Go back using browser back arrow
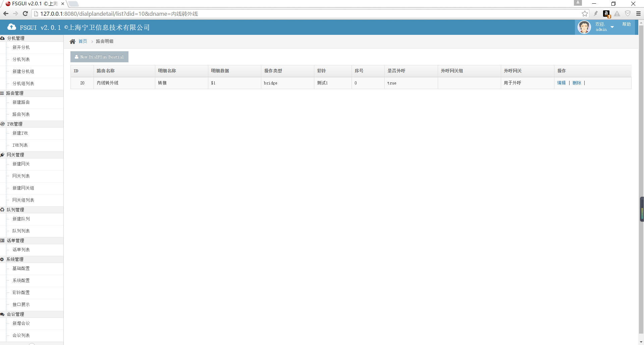The height and width of the screenshot is (345, 644). tap(6, 14)
